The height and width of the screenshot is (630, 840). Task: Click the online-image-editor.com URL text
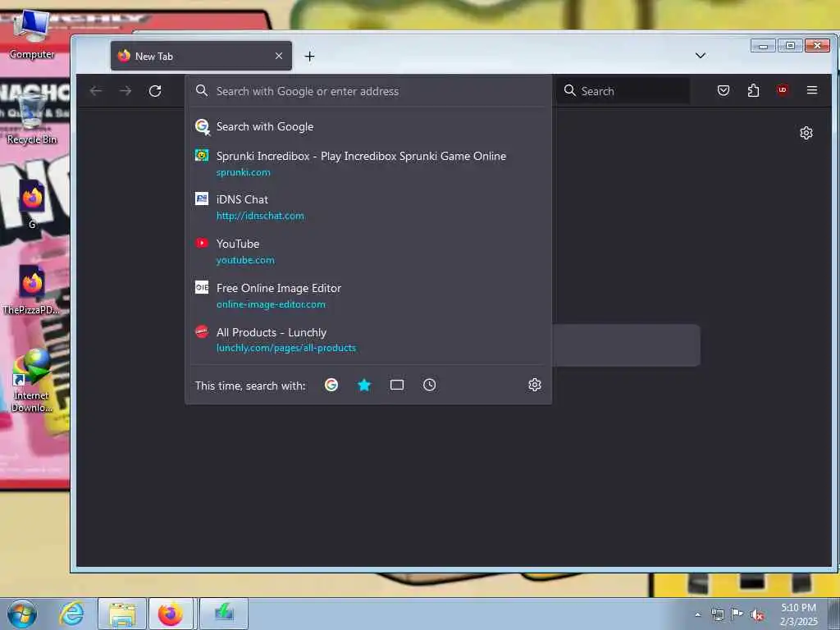click(271, 304)
